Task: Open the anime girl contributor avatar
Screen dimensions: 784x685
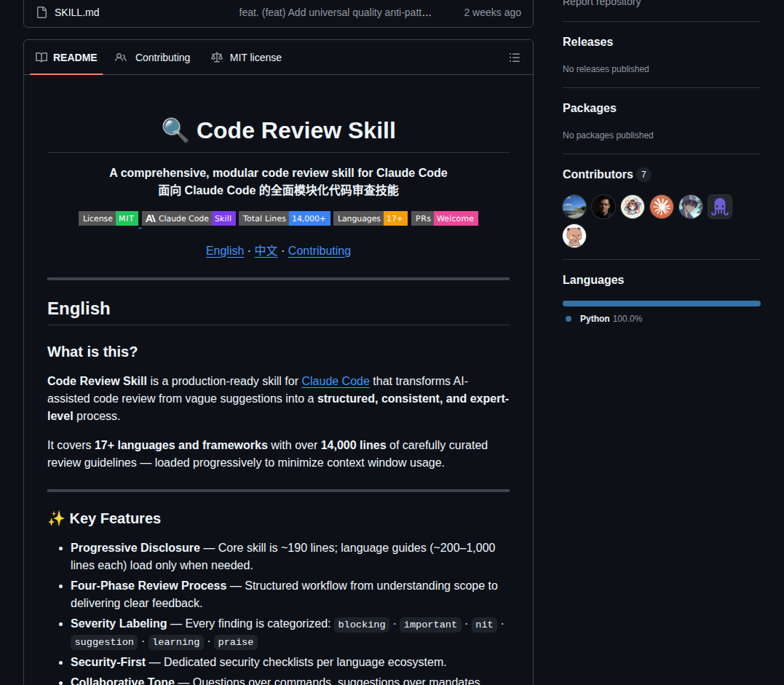Action: coord(633,207)
